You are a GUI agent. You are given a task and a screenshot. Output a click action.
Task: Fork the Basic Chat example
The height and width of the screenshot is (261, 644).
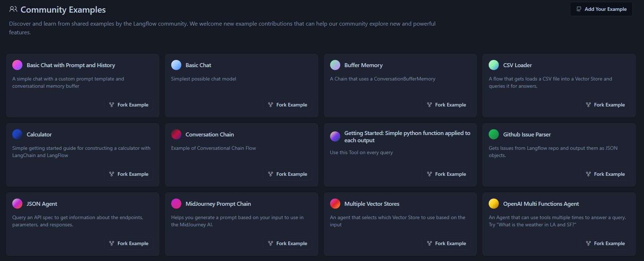click(x=288, y=105)
